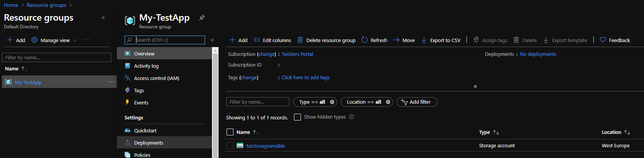The image size is (644, 158).
Task: Select the tazstorageansible row checkbox
Action: [x=230, y=145]
